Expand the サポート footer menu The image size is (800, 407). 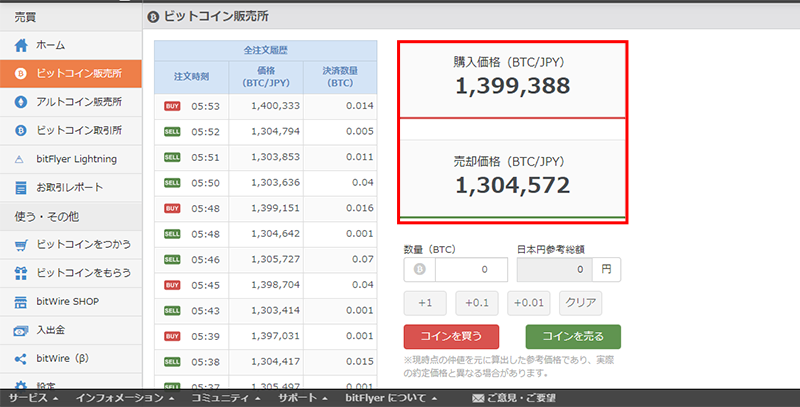[x=304, y=398]
